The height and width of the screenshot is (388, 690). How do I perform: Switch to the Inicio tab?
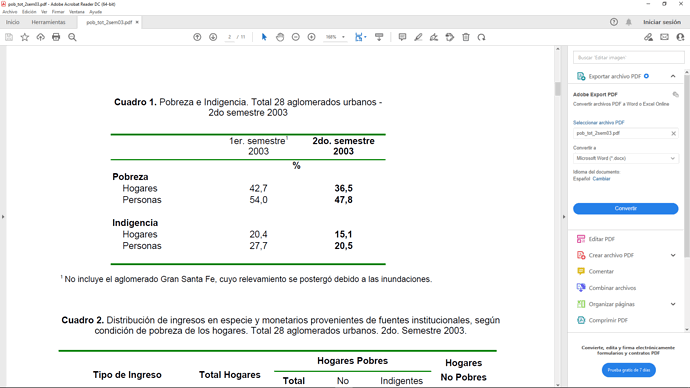tap(12, 22)
